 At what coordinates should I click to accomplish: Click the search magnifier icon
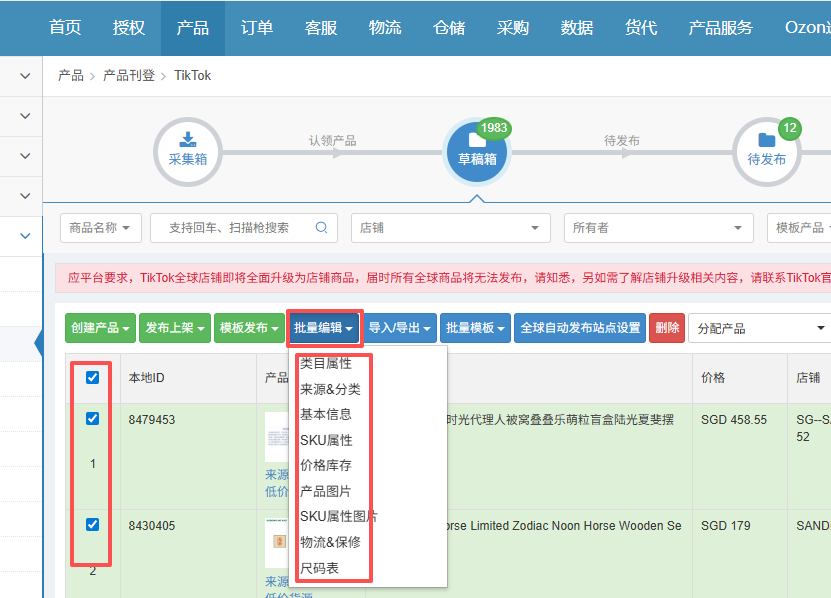tap(321, 228)
